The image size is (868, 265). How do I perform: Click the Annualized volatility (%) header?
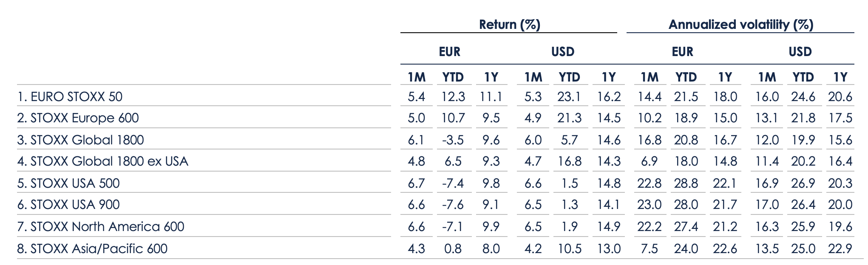pos(740,24)
